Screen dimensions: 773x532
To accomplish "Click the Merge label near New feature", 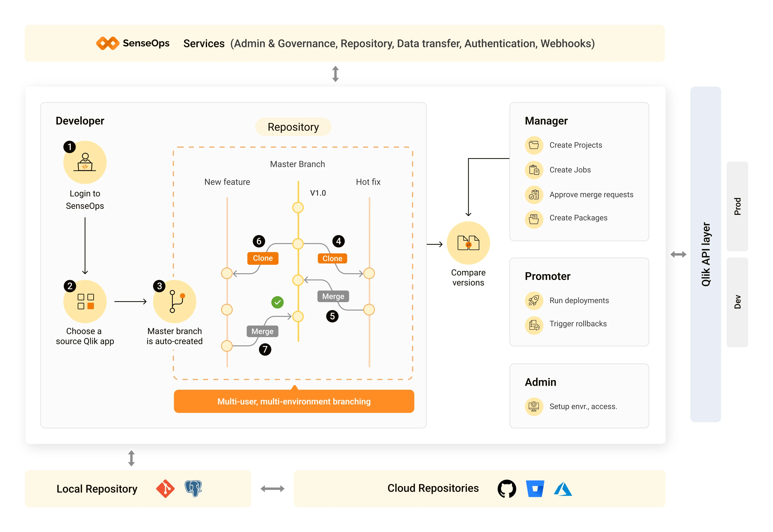I will point(262,331).
